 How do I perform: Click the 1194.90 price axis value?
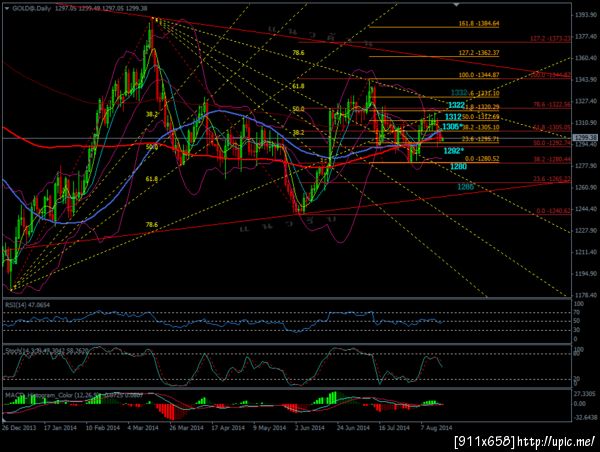(x=586, y=274)
